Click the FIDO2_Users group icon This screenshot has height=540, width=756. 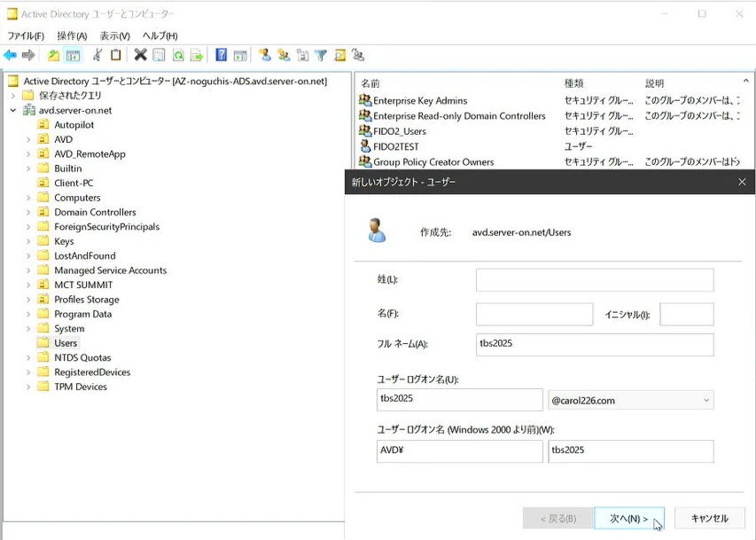365,130
